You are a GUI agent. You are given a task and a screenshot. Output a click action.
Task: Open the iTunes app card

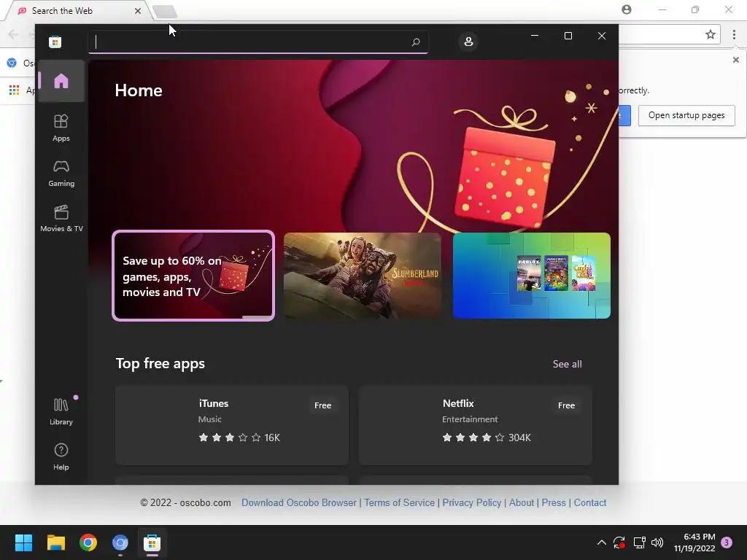point(232,425)
